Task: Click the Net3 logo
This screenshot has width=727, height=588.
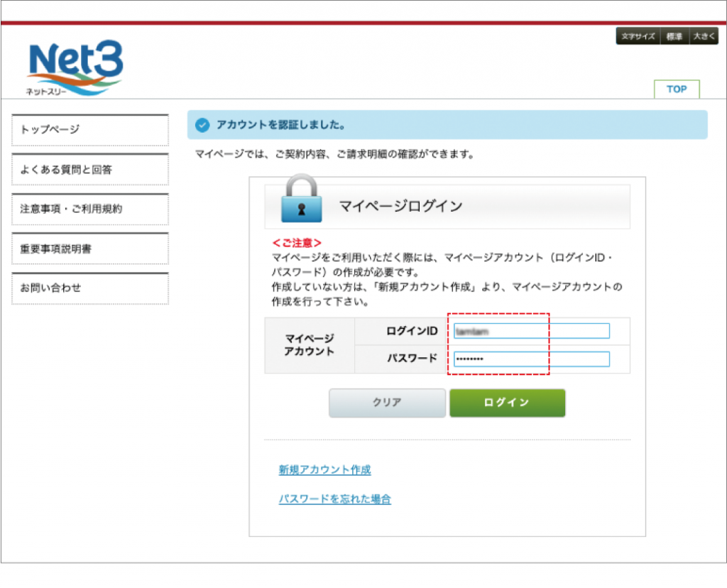Action: click(x=75, y=67)
